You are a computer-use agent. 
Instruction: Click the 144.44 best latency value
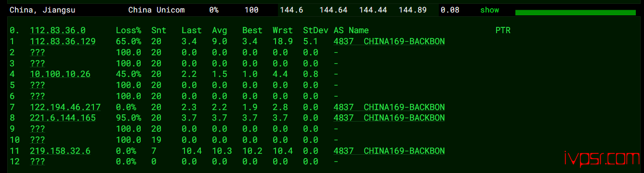tap(373, 10)
